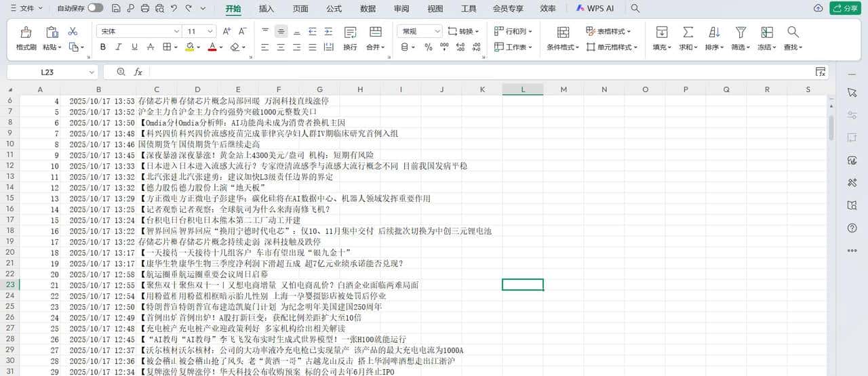
Task: Click the middle vertical align icon
Action: tap(281, 31)
